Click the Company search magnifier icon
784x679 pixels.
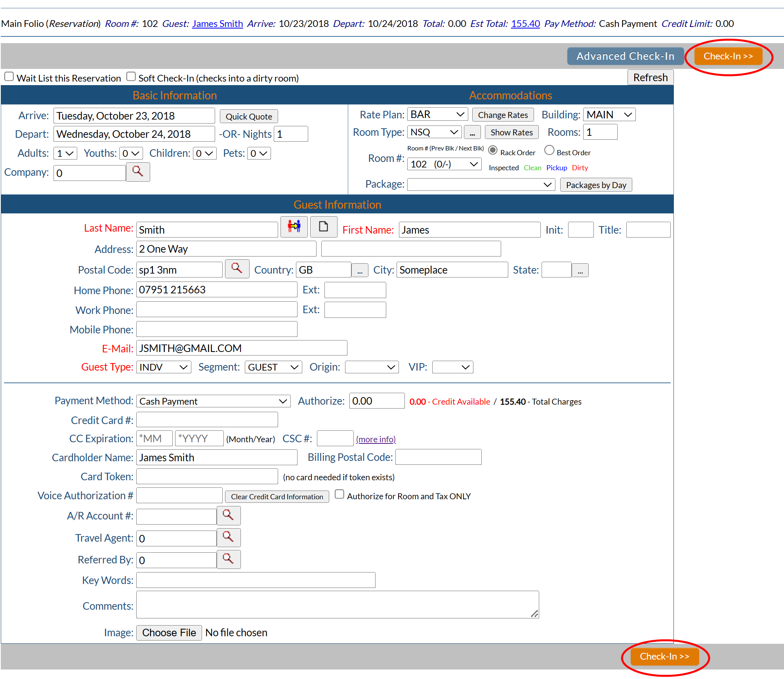click(137, 172)
